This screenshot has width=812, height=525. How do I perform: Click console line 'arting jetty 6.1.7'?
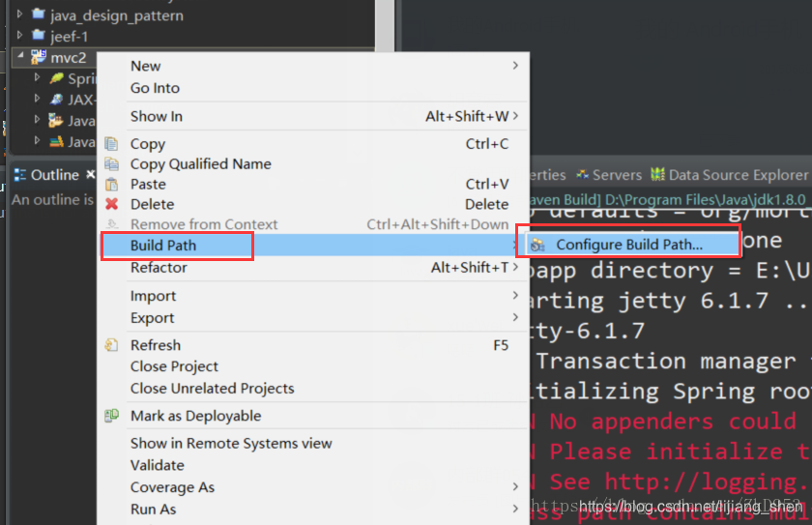pos(650,301)
